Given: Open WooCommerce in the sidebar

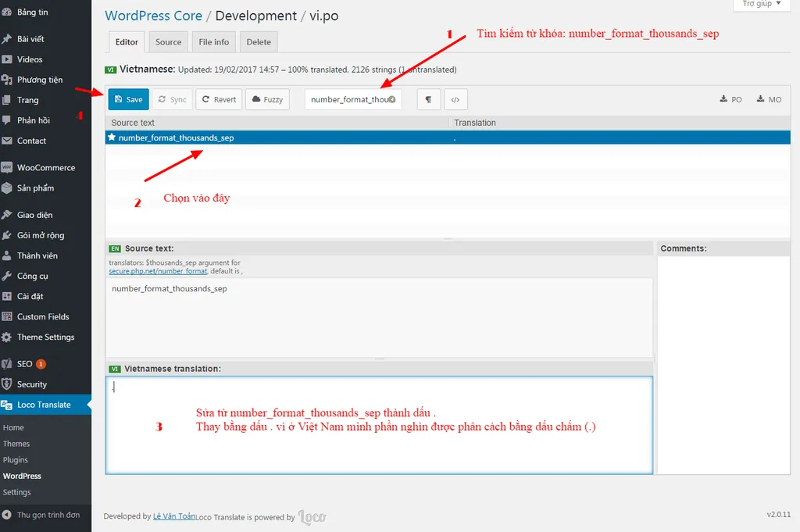Looking at the screenshot, I should point(46,167).
